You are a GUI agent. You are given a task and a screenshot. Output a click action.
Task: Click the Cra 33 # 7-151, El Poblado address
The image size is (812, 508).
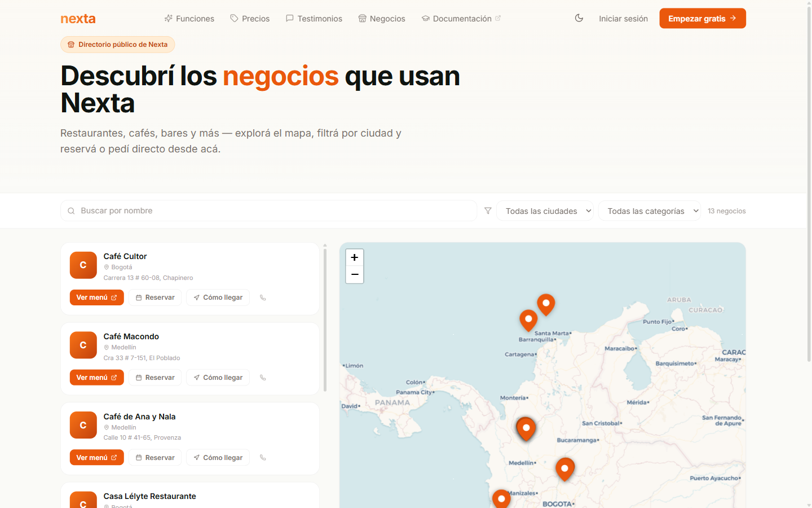coord(142,358)
